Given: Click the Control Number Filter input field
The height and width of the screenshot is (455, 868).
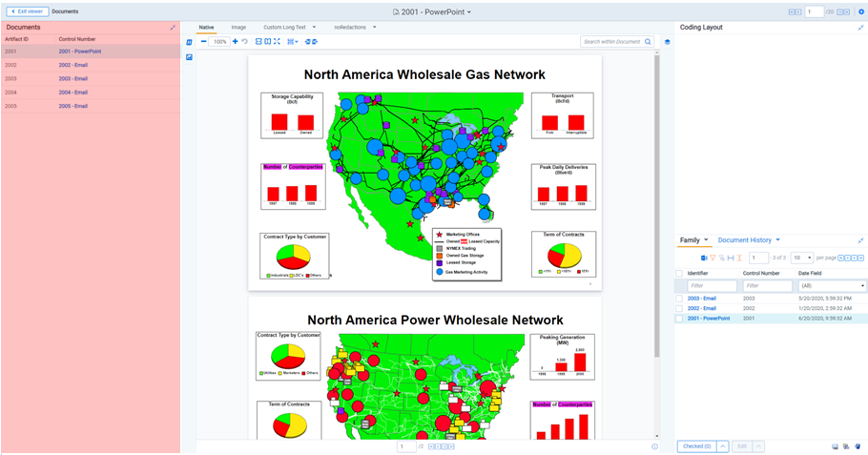Looking at the screenshot, I should tap(767, 285).
